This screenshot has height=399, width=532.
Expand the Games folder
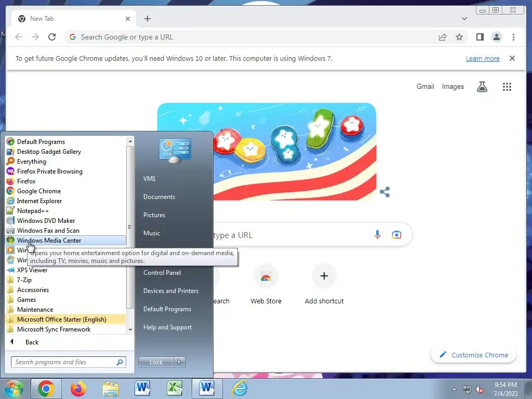[x=66, y=300]
